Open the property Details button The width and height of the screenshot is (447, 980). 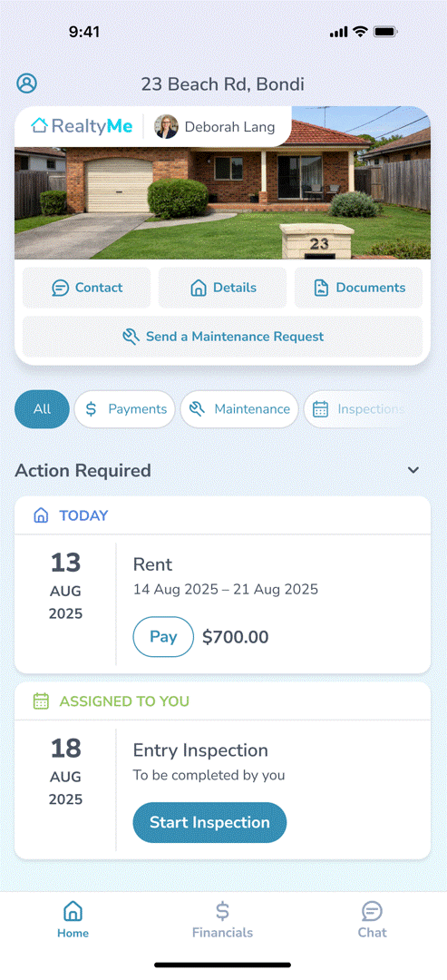coord(223,288)
